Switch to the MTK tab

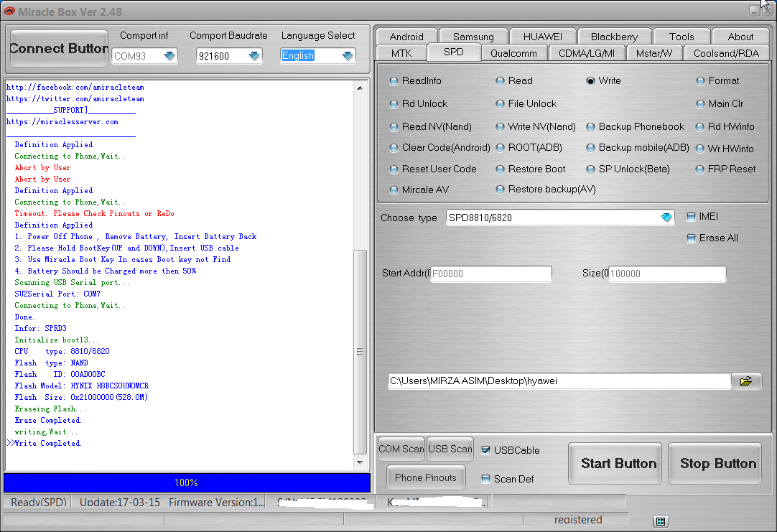[401, 53]
